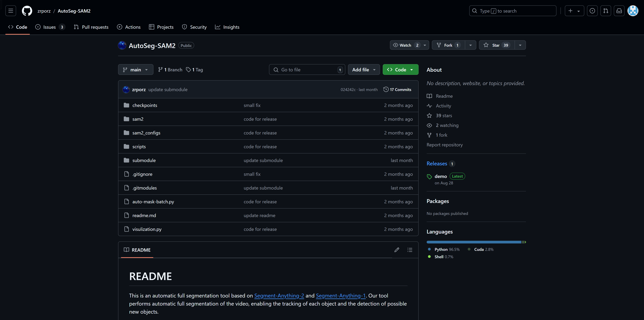Click the 39 stars link in About

(444, 115)
